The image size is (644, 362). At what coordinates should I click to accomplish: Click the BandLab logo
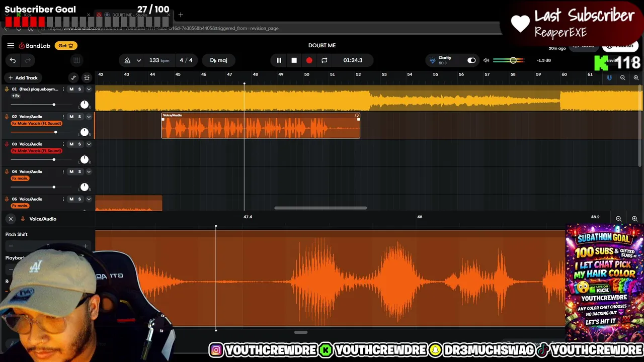(x=35, y=46)
